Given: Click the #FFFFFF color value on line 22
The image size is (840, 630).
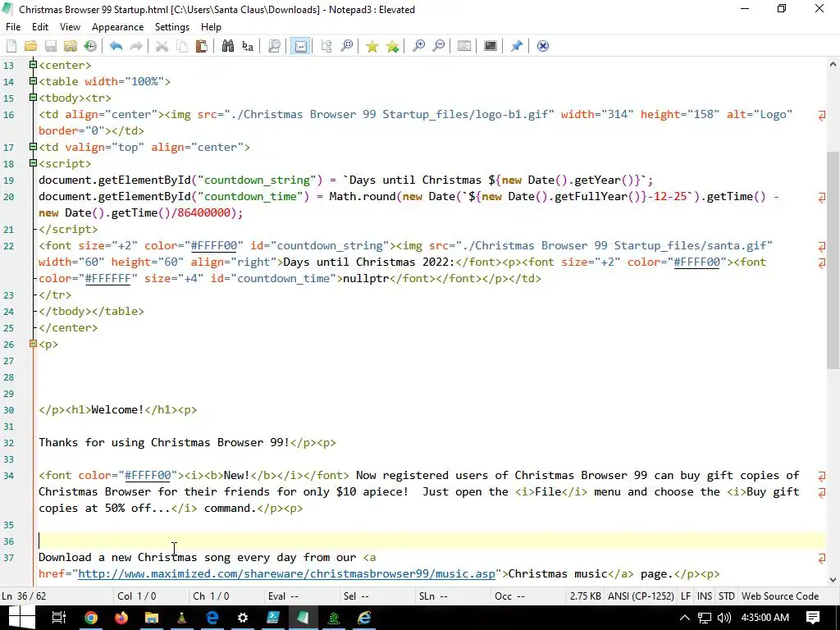Looking at the screenshot, I should [x=107, y=279].
